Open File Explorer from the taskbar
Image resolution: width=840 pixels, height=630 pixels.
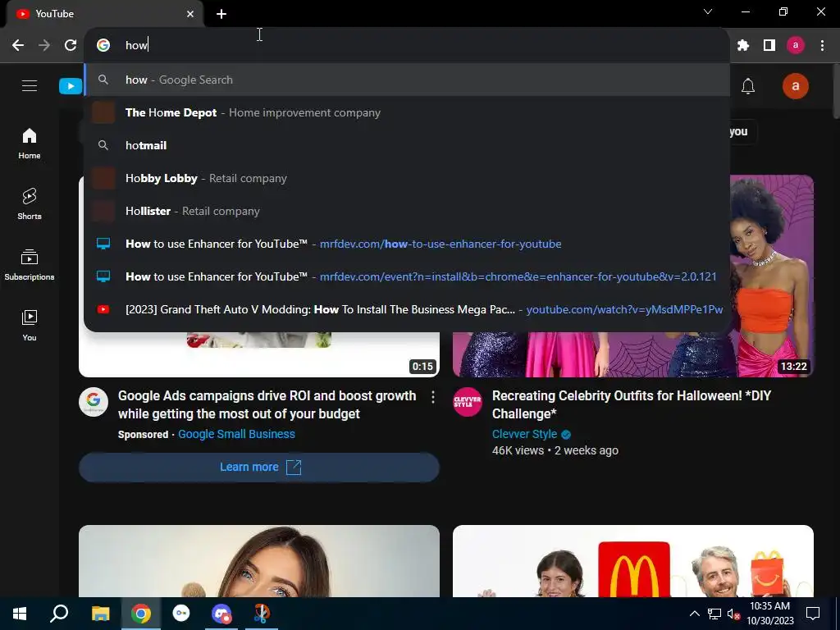[100, 614]
